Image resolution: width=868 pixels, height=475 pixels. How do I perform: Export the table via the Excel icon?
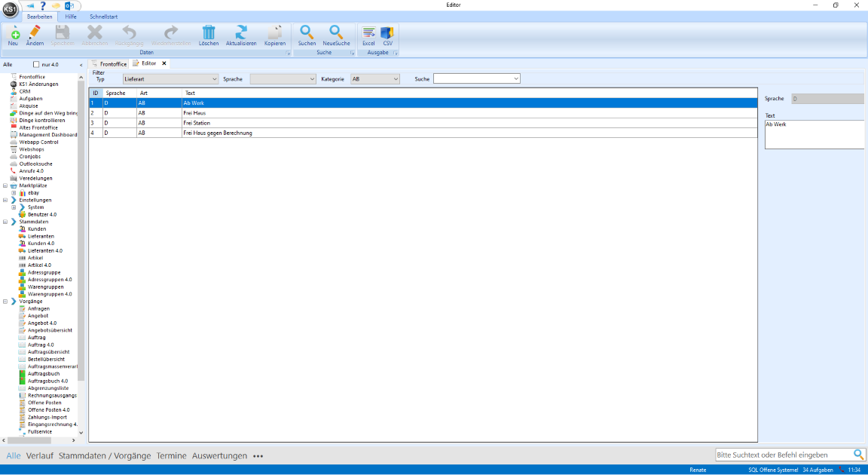pyautogui.click(x=368, y=32)
